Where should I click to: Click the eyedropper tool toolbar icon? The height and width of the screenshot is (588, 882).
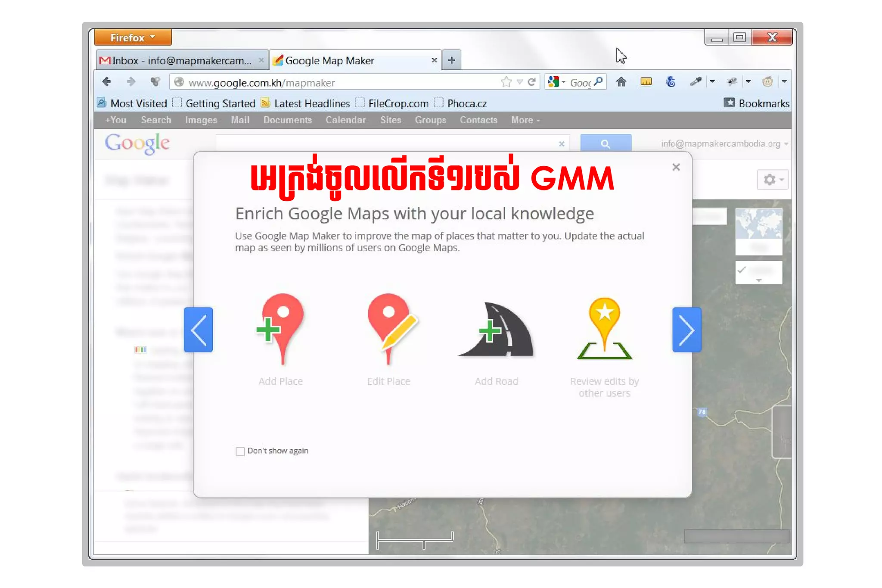coord(696,81)
